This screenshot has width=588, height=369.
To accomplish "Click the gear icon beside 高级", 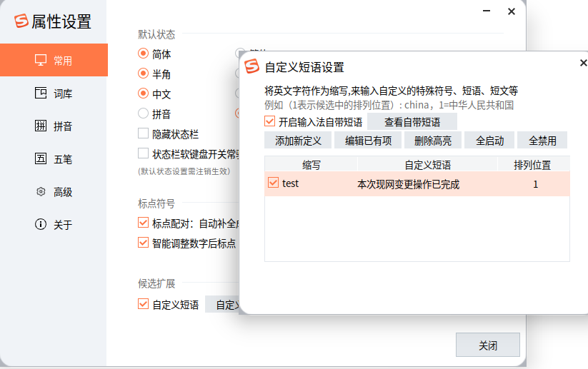I will coord(41,192).
